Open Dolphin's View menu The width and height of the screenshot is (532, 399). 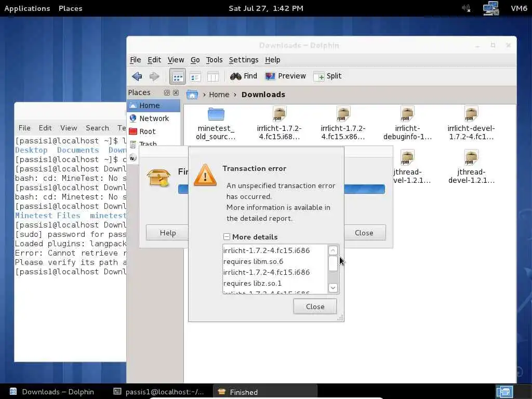[x=176, y=60]
